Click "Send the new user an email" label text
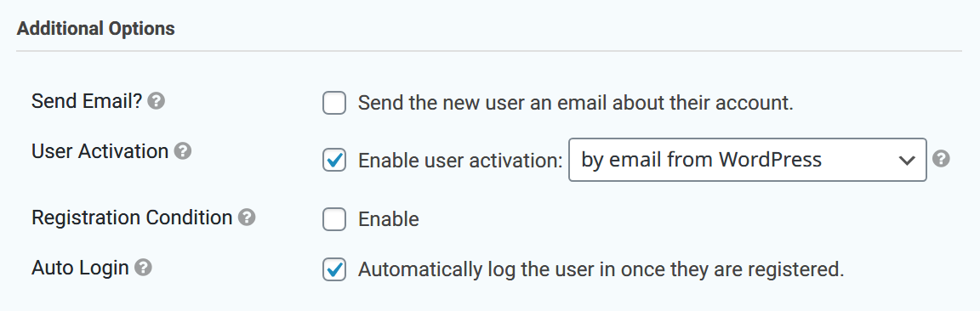Viewport: 980px width, 311px height. [x=483, y=103]
